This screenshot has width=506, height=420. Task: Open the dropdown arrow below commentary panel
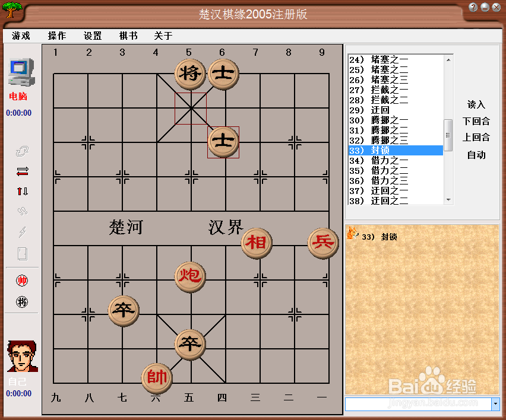point(495,404)
